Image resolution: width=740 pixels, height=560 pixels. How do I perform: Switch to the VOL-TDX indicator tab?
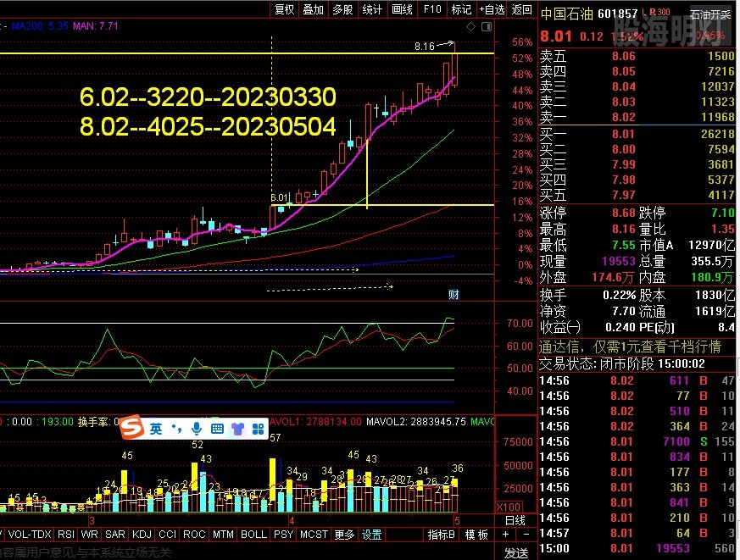[x=30, y=534]
